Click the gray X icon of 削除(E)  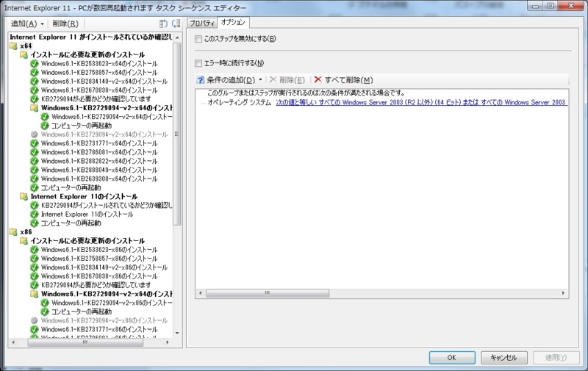[x=273, y=79]
